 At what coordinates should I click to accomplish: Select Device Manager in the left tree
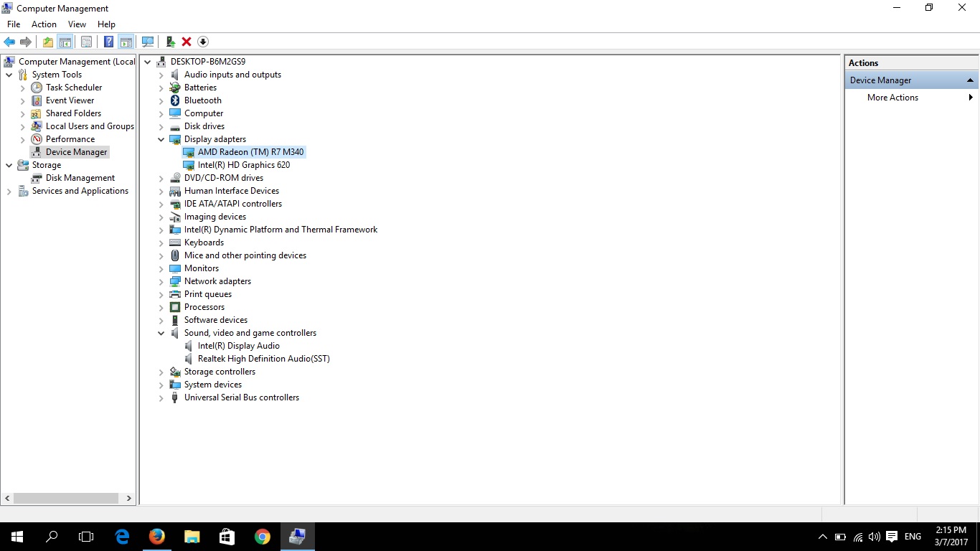coord(77,152)
